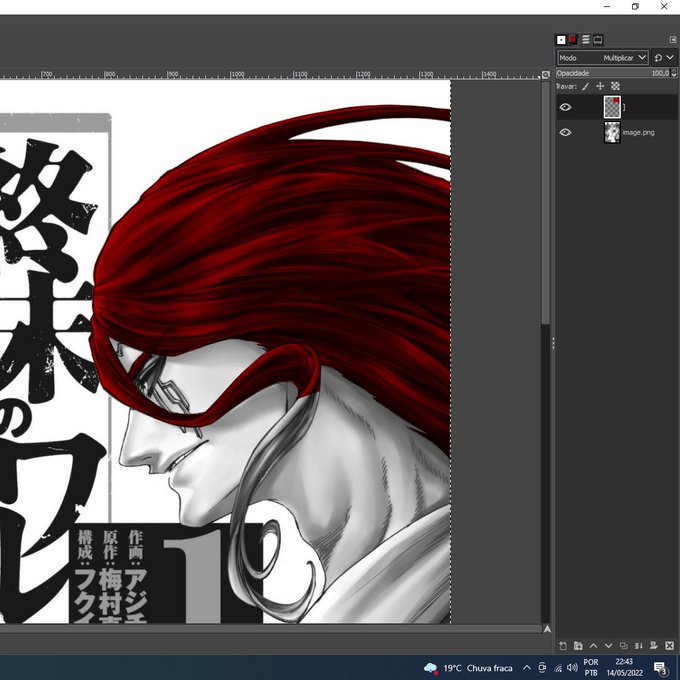The width and height of the screenshot is (680, 680).
Task: Open the clock showing 22:43
Action: [624, 668]
